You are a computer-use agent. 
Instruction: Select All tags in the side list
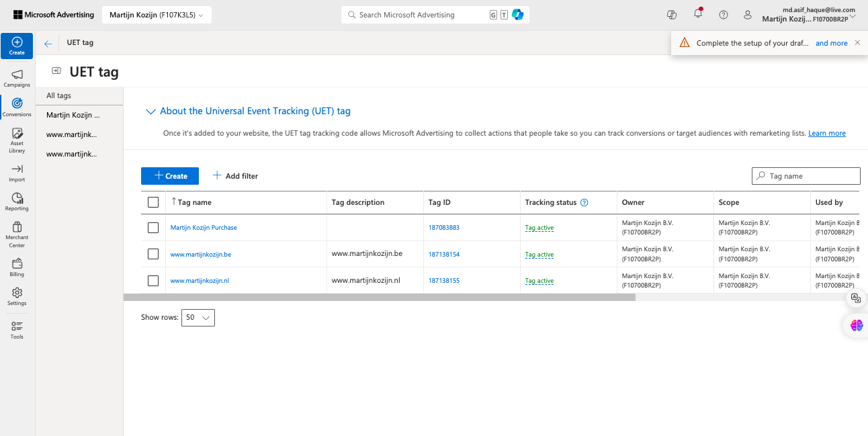(x=59, y=95)
